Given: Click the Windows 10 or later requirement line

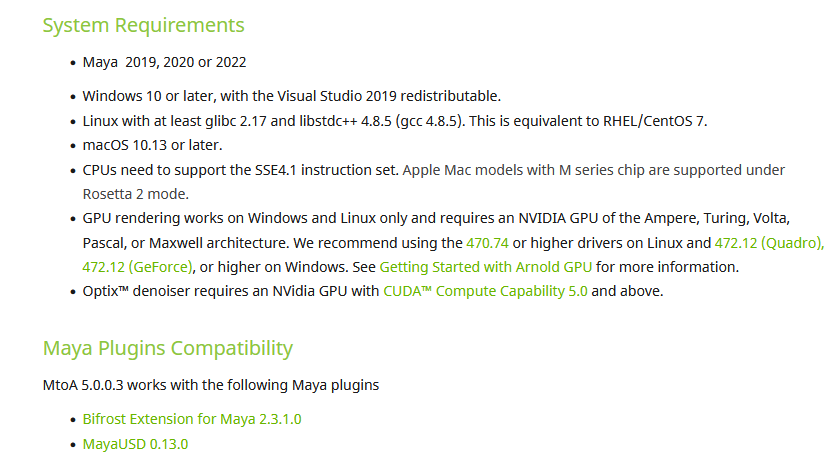Looking at the screenshot, I should pyautogui.click(x=292, y=96).
